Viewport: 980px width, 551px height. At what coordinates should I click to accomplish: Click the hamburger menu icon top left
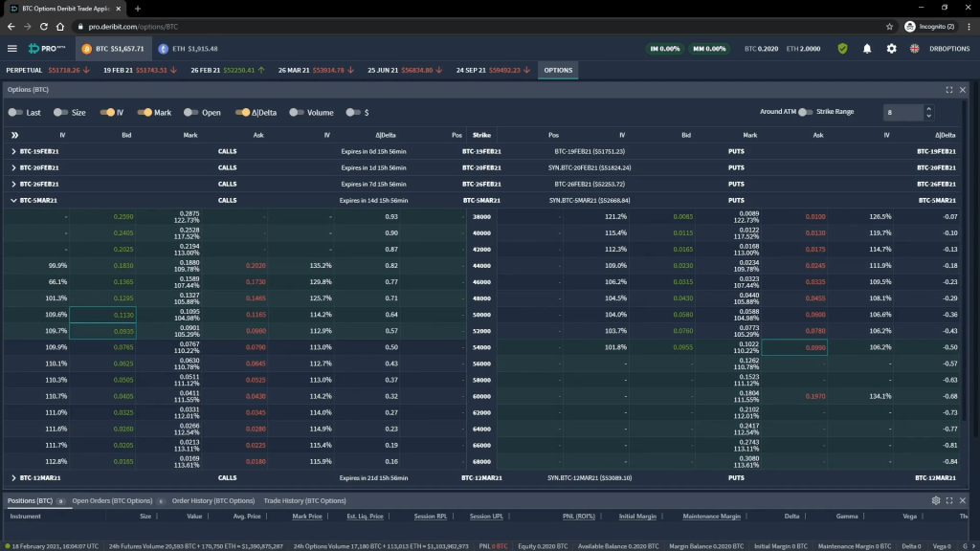point(12,48)
